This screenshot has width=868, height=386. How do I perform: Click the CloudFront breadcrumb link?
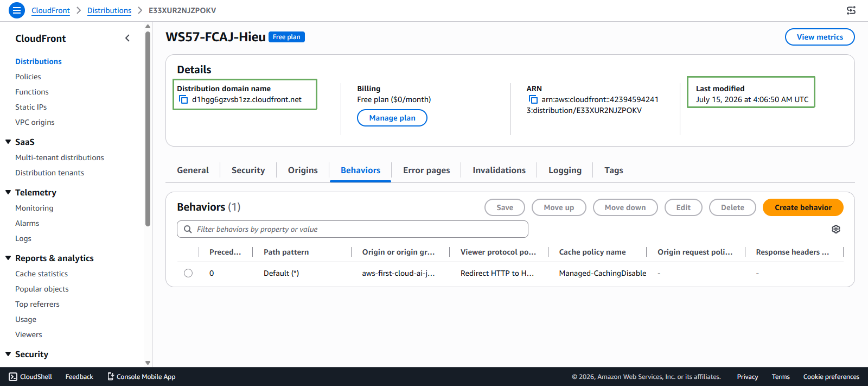(x=50, y=10)
